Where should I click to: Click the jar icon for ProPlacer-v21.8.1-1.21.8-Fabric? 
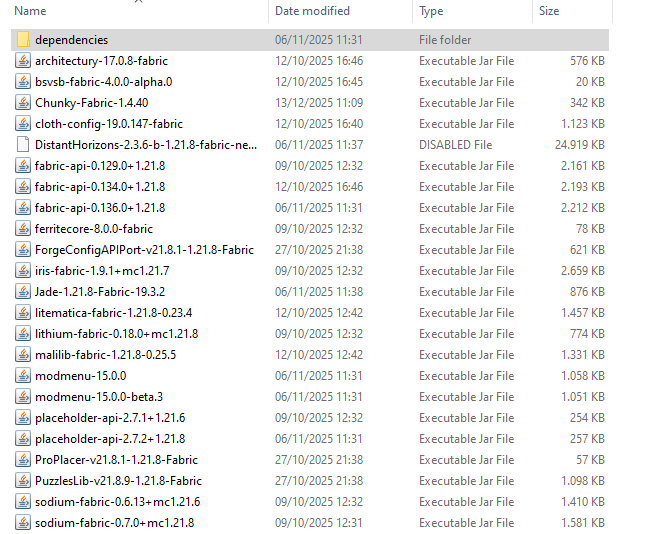coord(23,460)
